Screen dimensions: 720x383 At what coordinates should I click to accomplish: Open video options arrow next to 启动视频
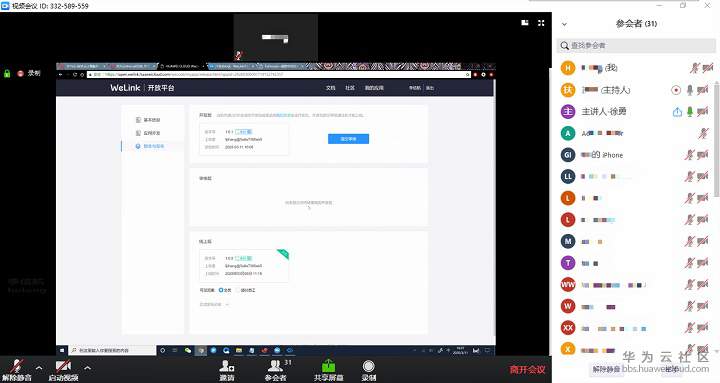87,368
